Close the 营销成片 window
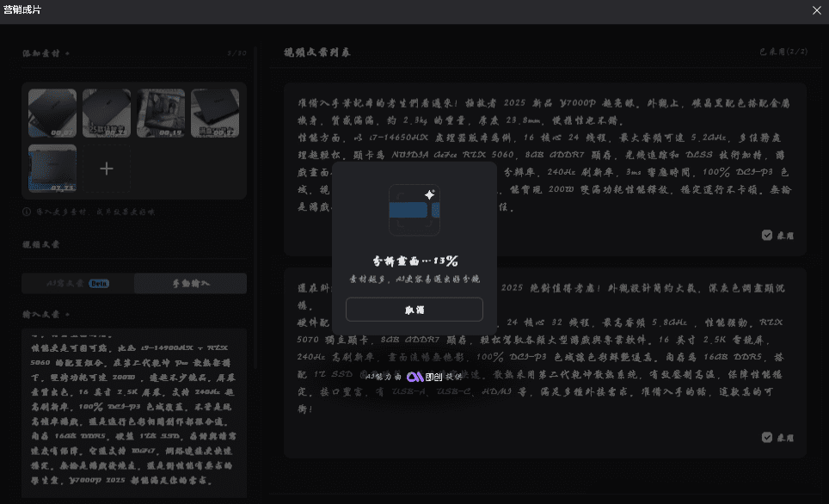 tap(816, 10)
